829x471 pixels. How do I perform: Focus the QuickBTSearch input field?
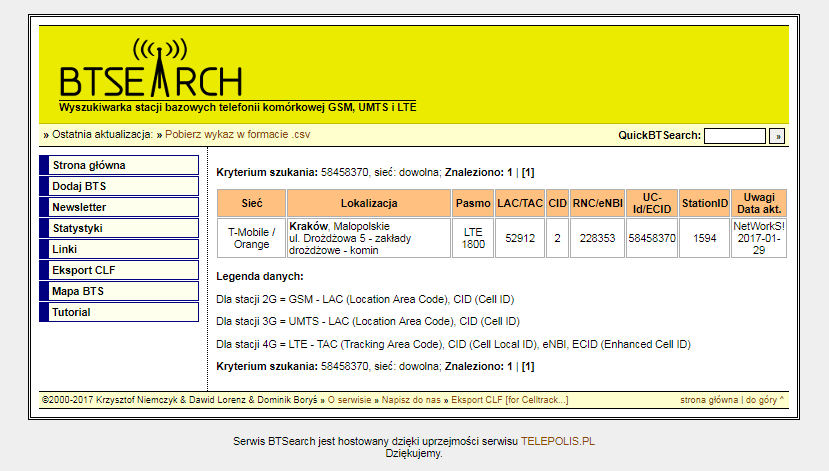click(734, 136)
